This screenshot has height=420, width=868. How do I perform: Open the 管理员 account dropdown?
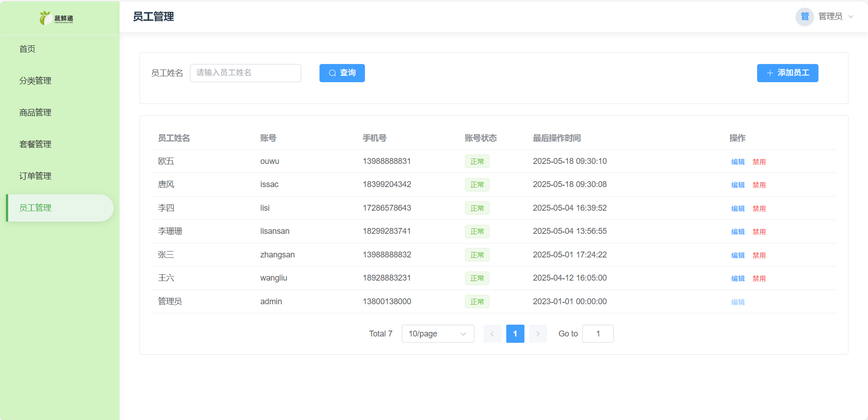[835, 16]
